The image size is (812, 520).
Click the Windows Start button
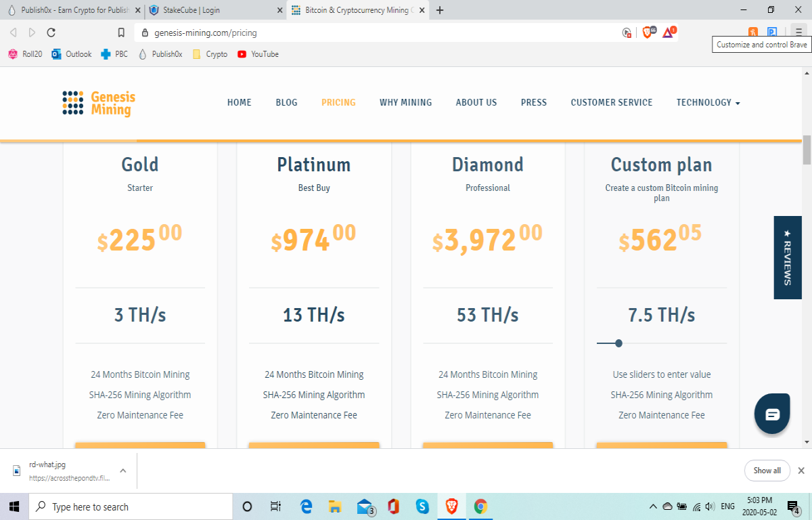[14, 506]
